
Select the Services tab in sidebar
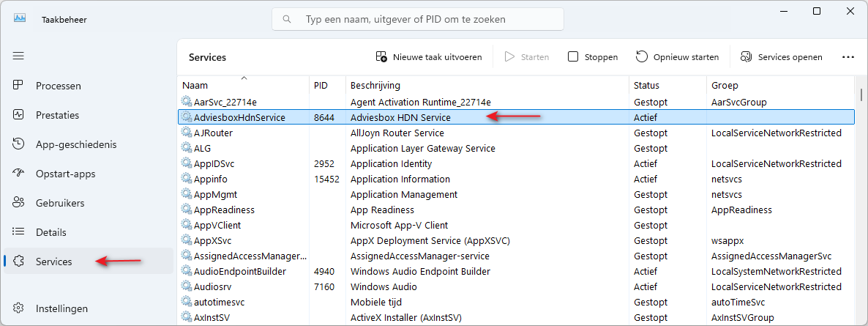tap(89, 261)
